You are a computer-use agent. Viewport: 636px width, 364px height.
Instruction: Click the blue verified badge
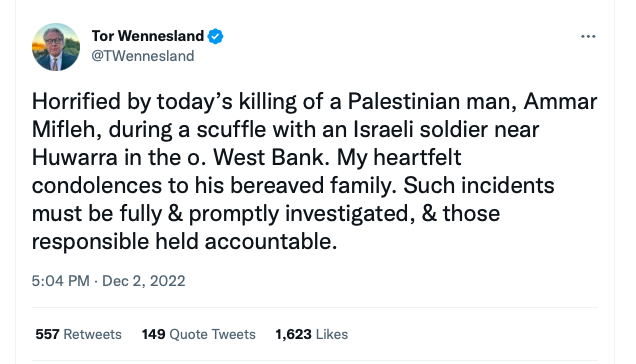(215, 37)
